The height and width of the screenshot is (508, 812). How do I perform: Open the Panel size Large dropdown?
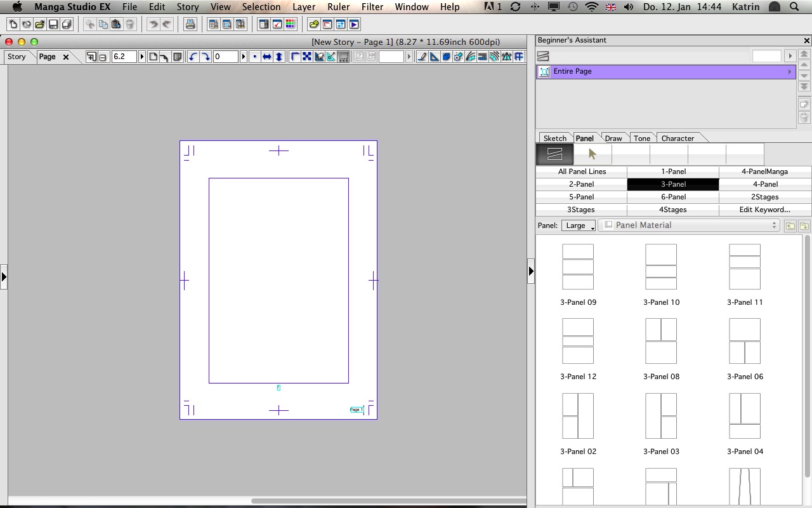coord(578,225)
